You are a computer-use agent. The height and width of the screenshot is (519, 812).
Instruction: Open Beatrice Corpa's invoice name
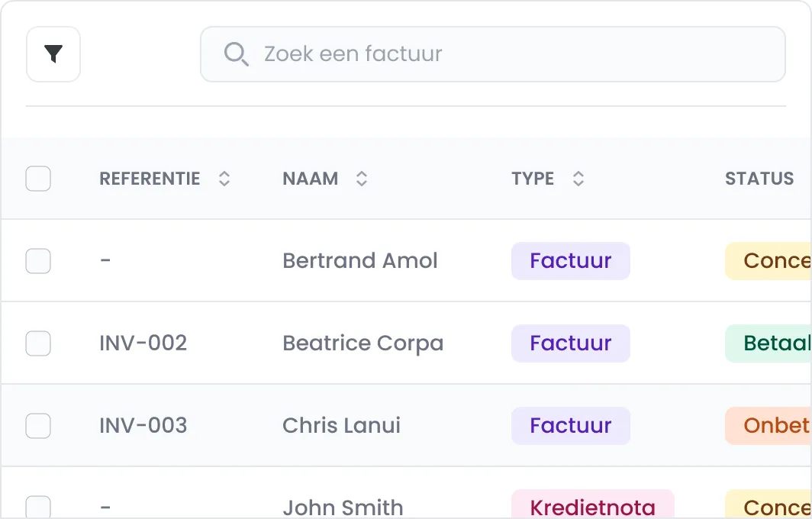362,343
